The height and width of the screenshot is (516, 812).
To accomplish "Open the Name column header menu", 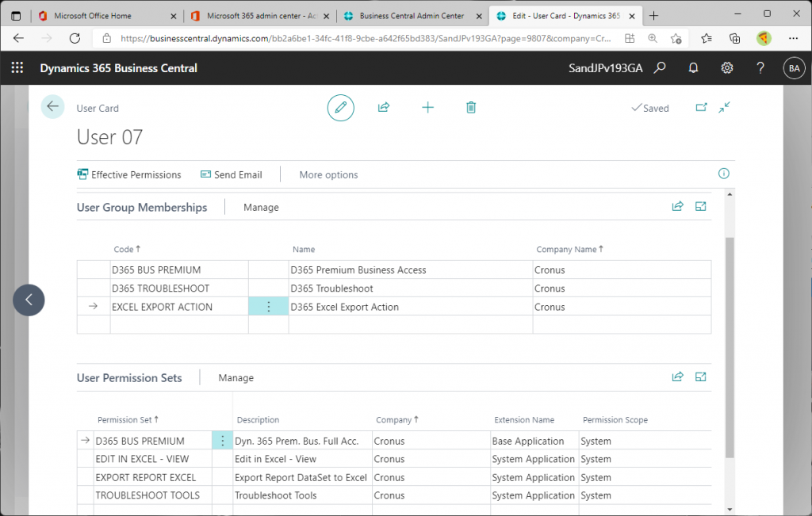I will [x=304, y=250].
